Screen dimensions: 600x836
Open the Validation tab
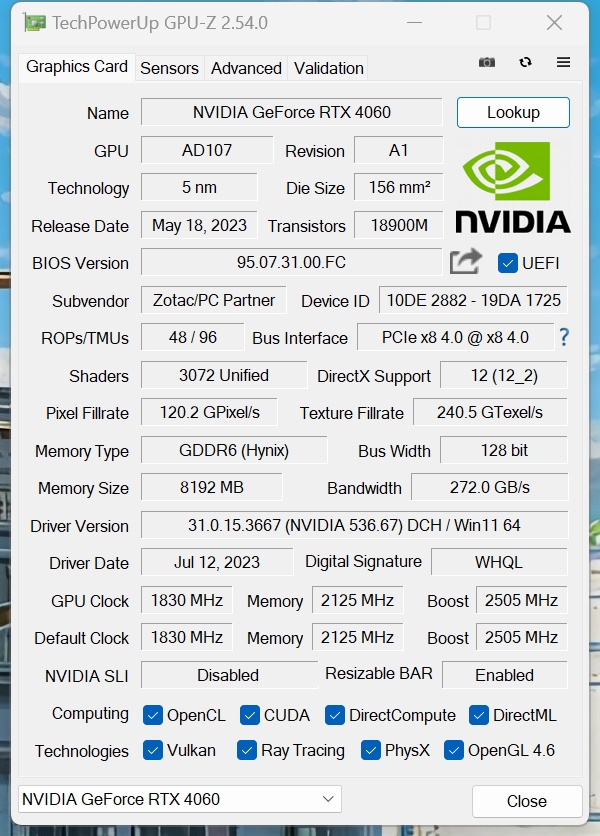click(328, 68)
